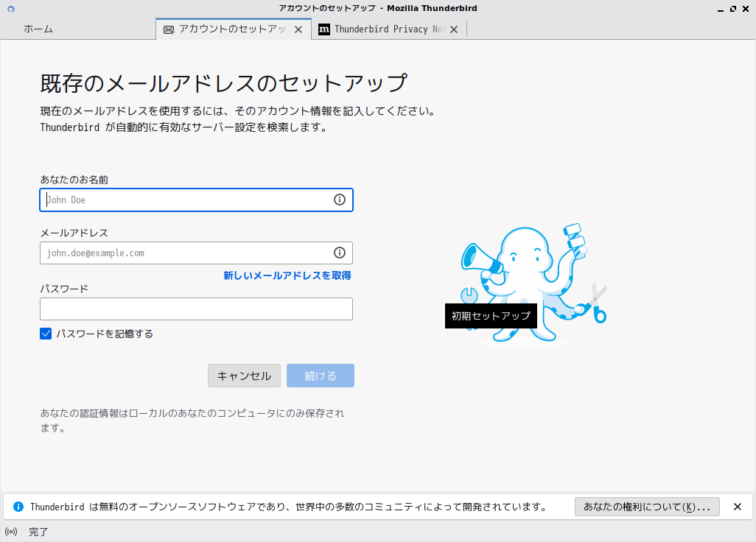Click the octopus setup illustration
Screen dimensions: 756x542
[x=533, y=285]
